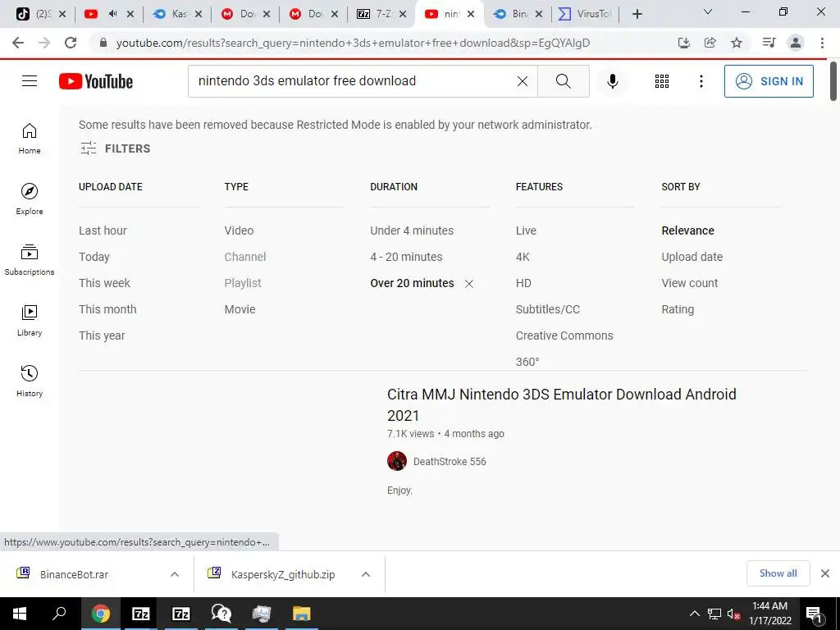Clear the search query with the X
This screenshot has width=840, height=630.
523,81
